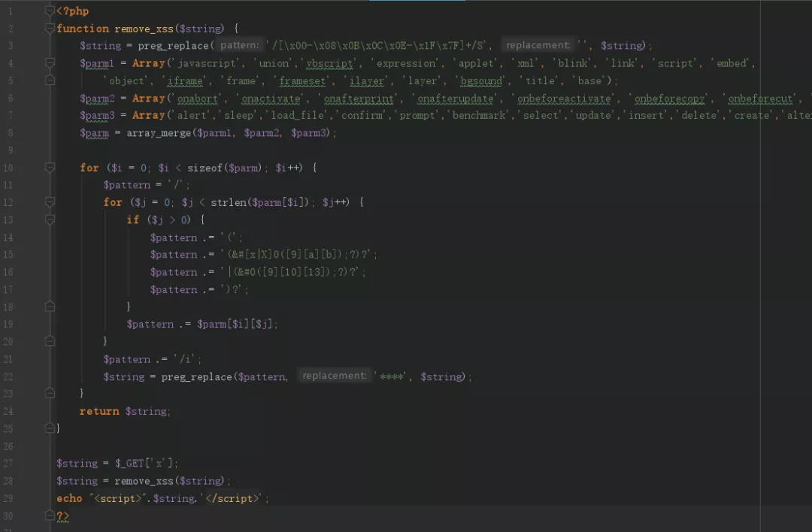Click the 'onafterprint' string on line 6

tap(359, 98)
